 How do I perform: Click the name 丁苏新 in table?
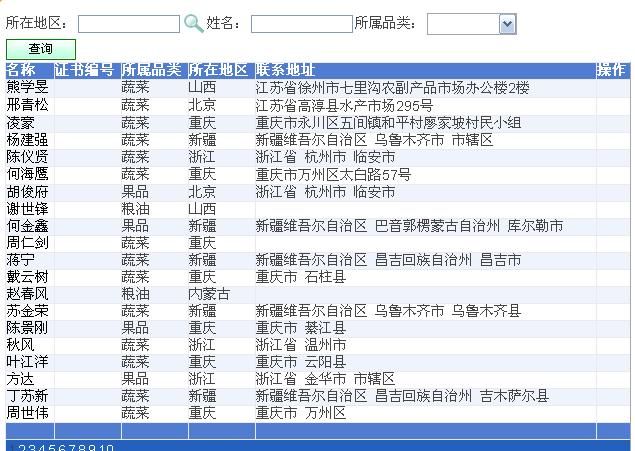[x=27, y=396]
